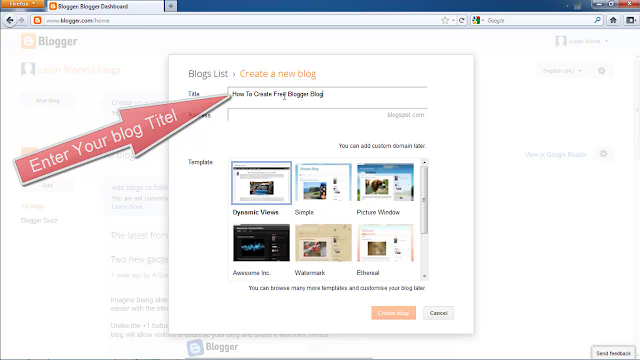Bookmark the page with the star icon
The width and height of the screenshot is (640, 360).
click(445, 20)
